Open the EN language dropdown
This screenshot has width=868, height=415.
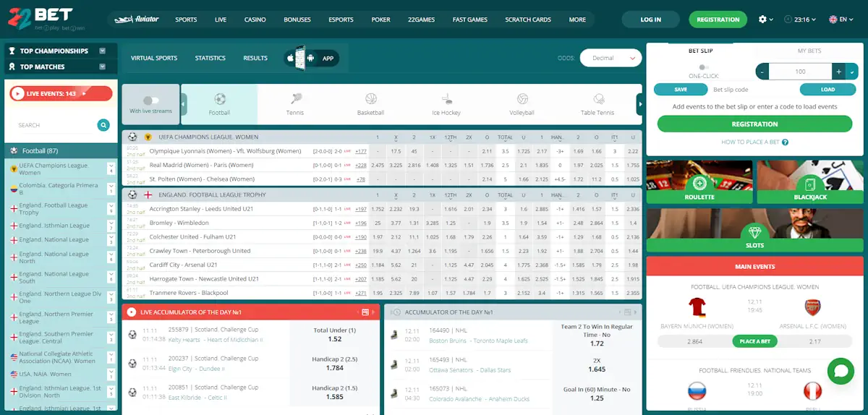coord(842,20)
